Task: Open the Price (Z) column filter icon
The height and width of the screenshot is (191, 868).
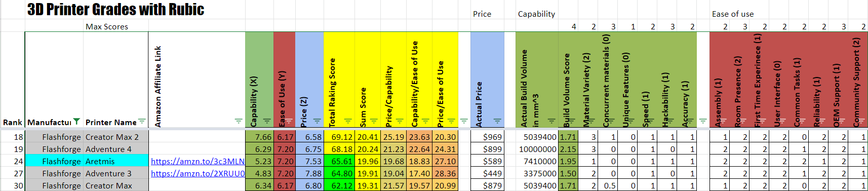Action: 317,122
